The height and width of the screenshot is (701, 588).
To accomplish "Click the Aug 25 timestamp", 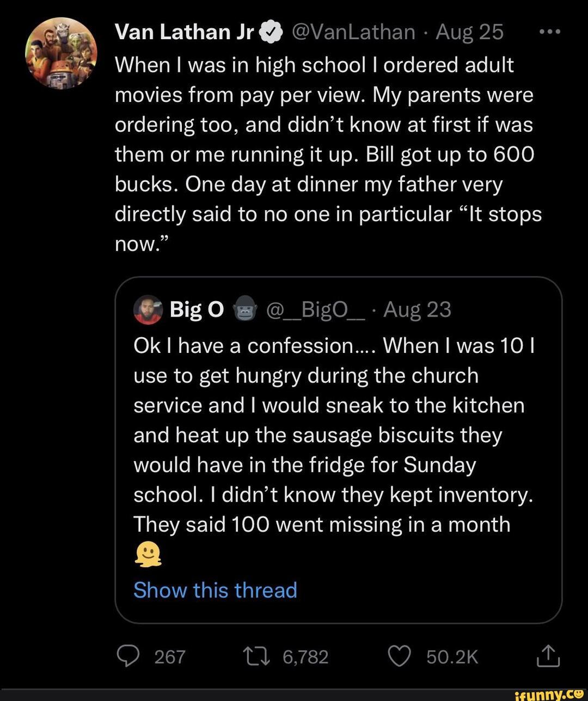I will coord(469,32).
